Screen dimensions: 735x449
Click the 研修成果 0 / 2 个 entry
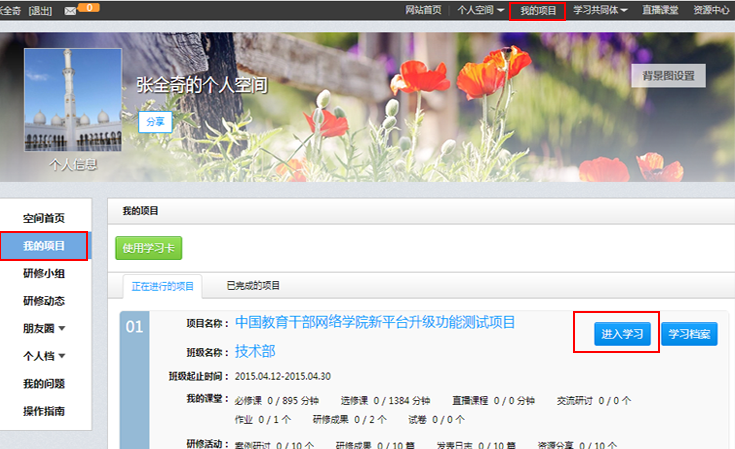350,419
